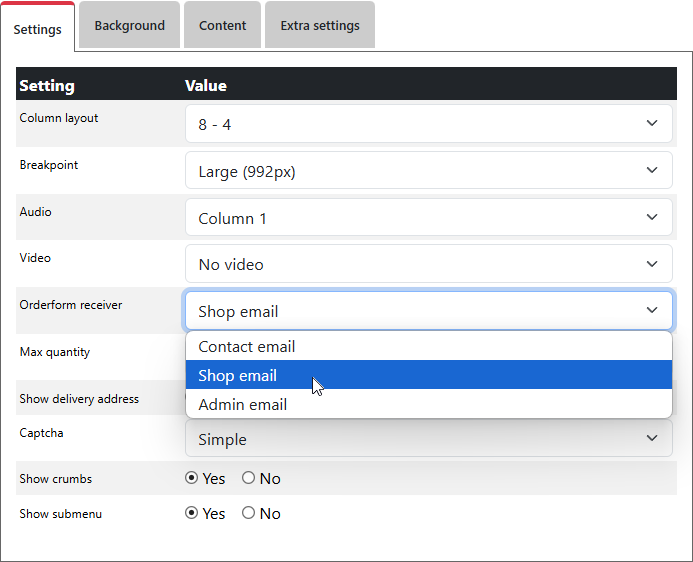Expand the Video dropdown
This screenshot has height=562, width=693.
428,264
